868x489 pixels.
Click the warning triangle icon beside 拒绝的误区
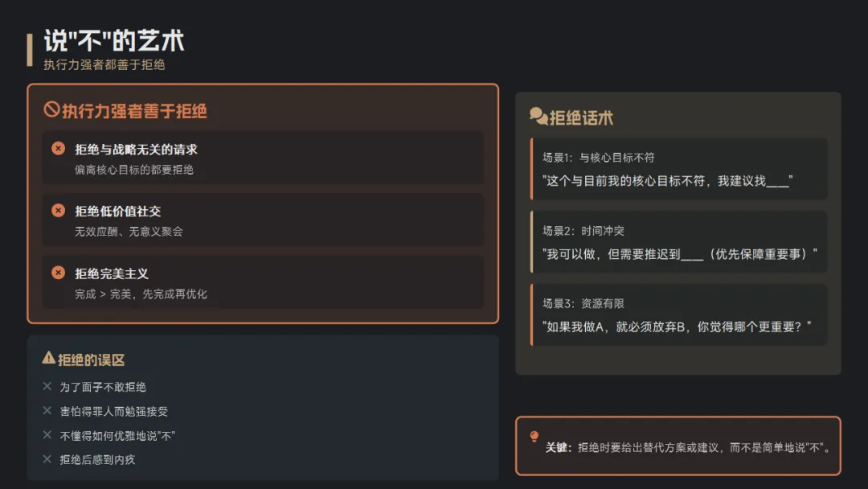(x=48, y=359)
